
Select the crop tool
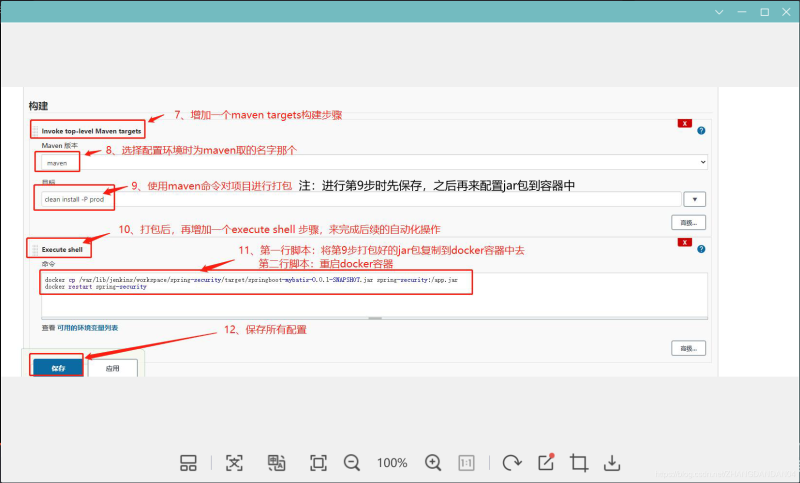pyautogui.click(x=579, y=463)
